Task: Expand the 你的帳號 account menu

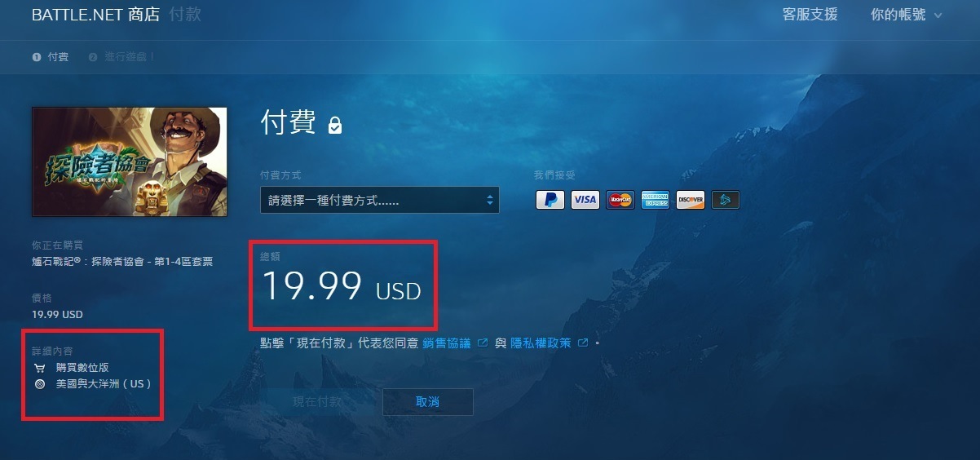Action: (x=906, y=15)
